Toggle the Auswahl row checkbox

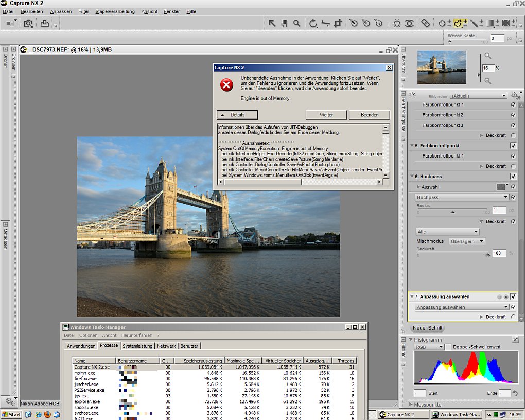point(513,187)
